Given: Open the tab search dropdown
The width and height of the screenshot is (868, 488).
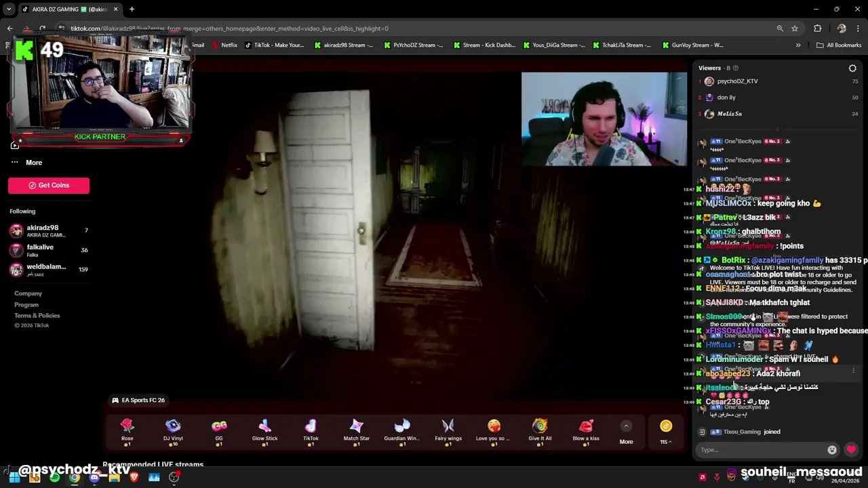Looking at the screenshot, I should point(8,9).
